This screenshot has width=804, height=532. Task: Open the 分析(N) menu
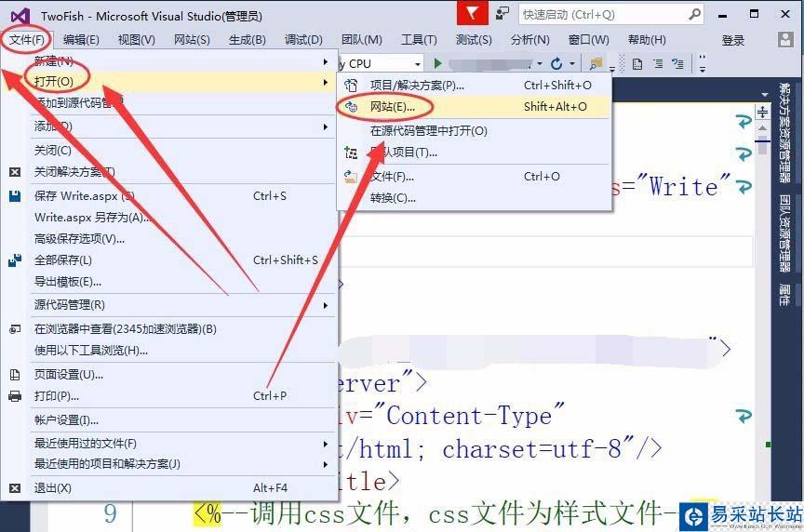click(x=530, y=39)
